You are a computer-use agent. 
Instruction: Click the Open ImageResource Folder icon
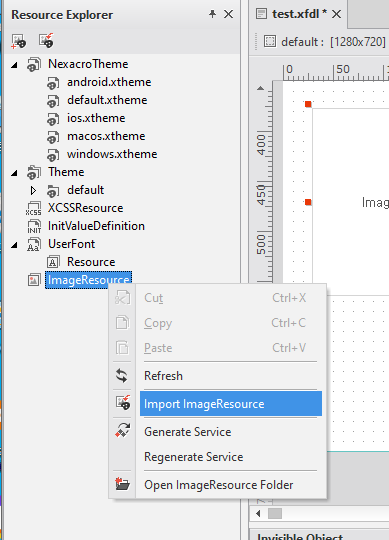pyautogui.click(x=122, y=484)
